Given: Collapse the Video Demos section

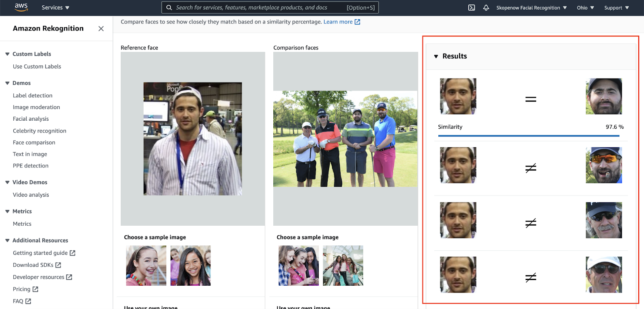Looking at the screenshot, I should click(7, 182).
